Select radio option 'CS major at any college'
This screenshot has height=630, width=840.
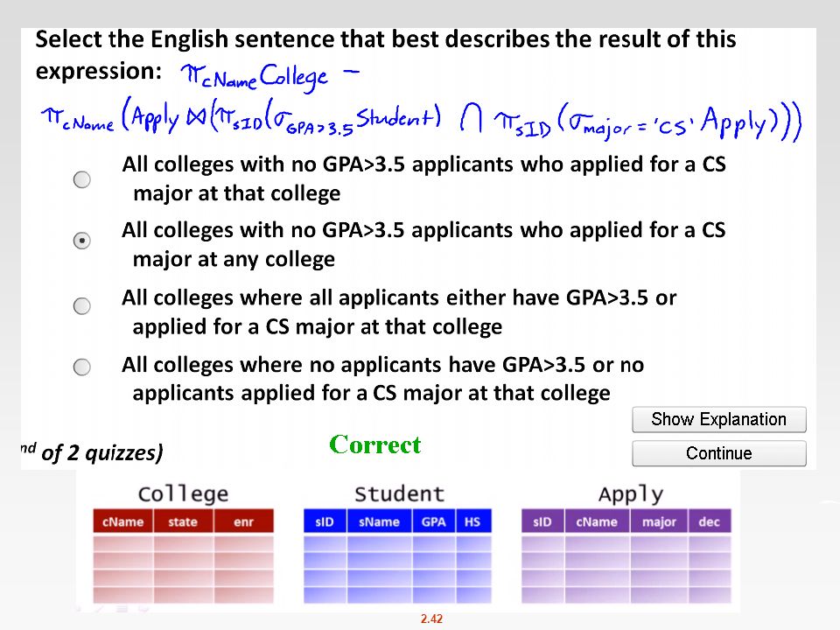click(82, 241)
